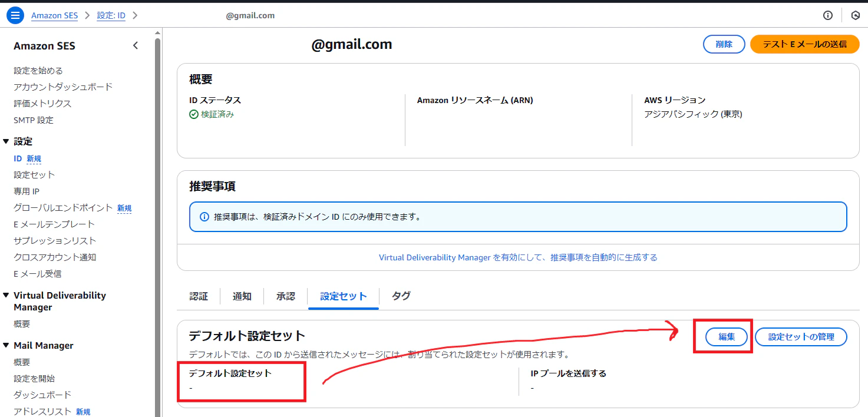Collapse the Virtual Deliverability Manager section

pyautogui.click(x=6, y=296)
